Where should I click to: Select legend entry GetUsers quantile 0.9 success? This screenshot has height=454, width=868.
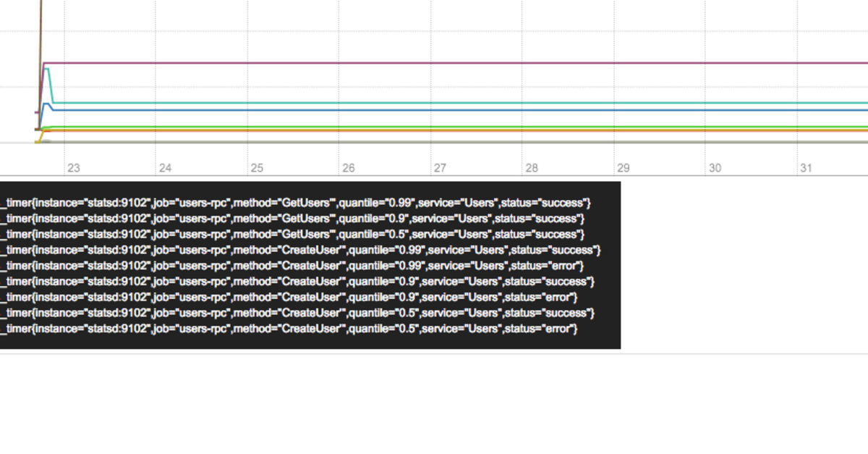pyautogui.click(x=293, y=218)
